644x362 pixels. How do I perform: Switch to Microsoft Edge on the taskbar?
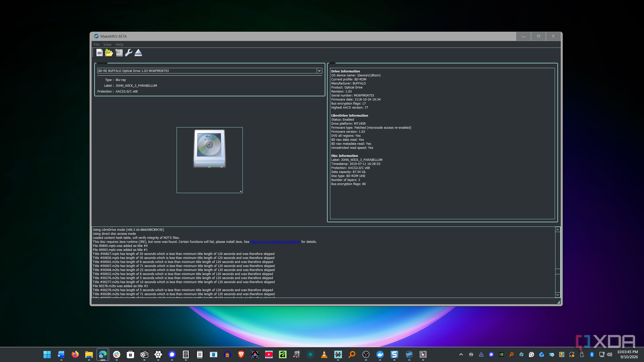coord(103,354)
